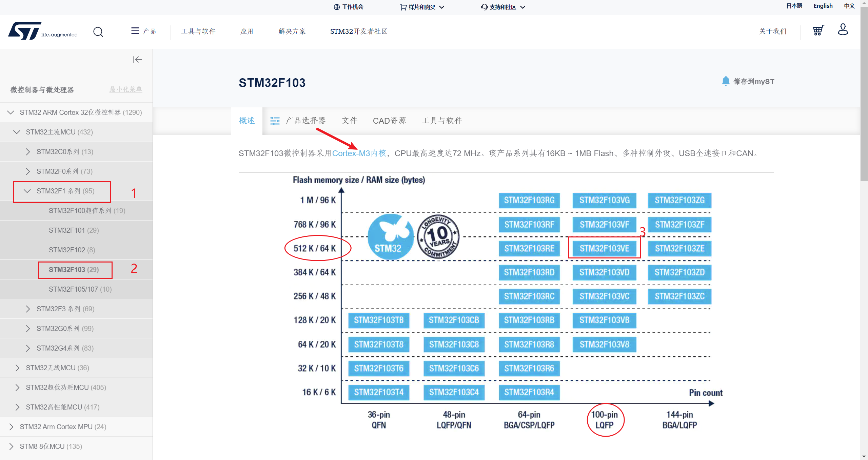Viewport: 868px width, 460px height.
Task: Click the user account icon
Action: point(843,30)
